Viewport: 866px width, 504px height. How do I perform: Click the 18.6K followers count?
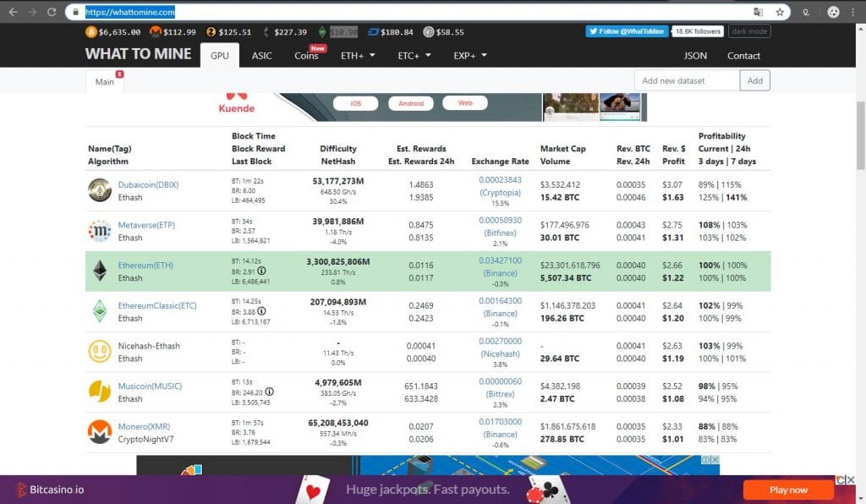click(698, 31)
